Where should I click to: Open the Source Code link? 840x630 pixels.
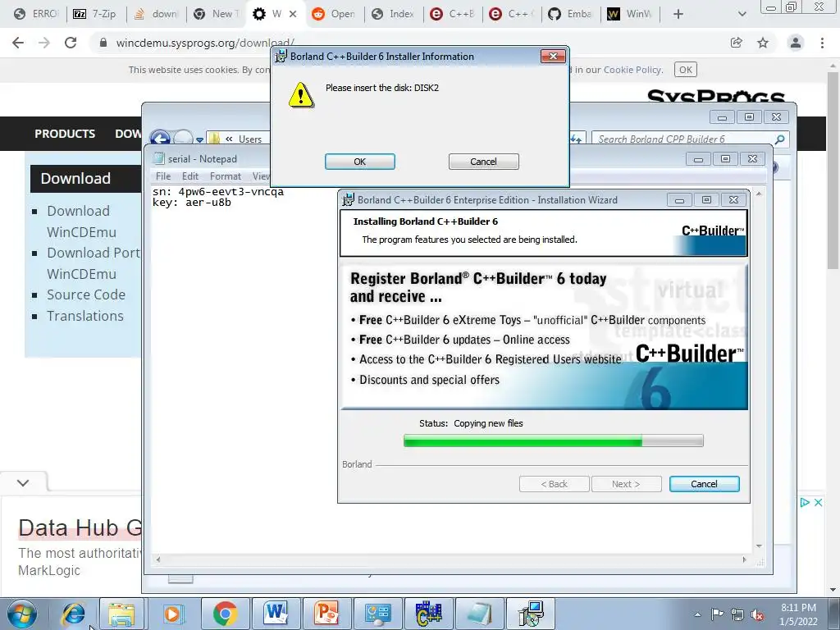tap(85, 294)
